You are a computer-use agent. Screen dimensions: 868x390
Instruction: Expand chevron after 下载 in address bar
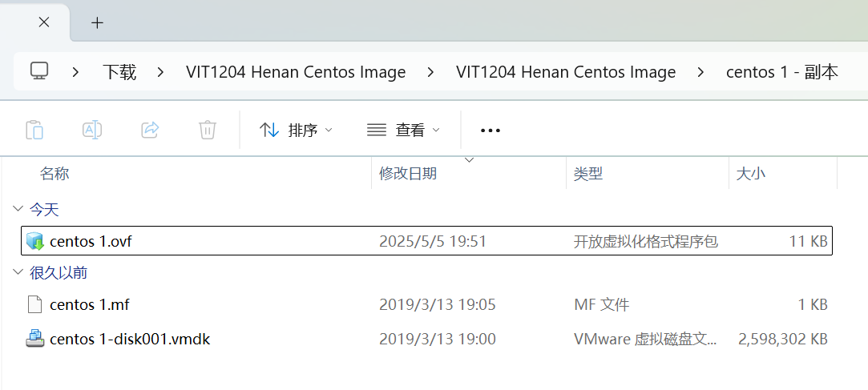[160, 72]
